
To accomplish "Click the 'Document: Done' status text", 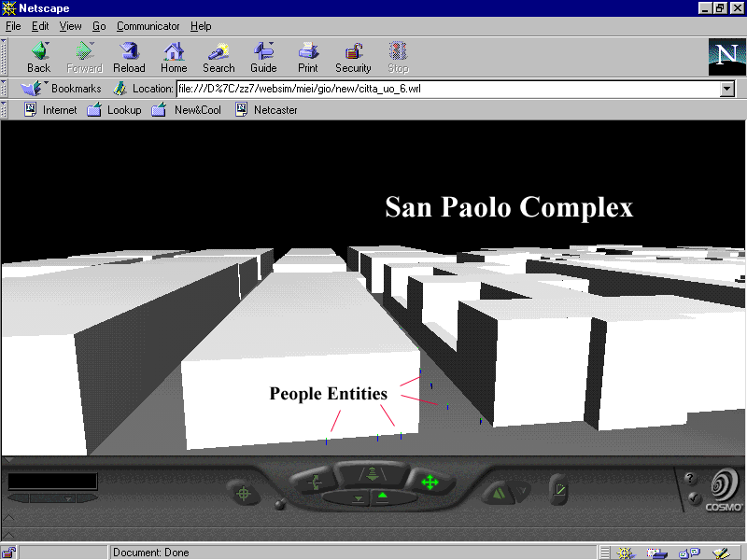I will coord(150,553).
